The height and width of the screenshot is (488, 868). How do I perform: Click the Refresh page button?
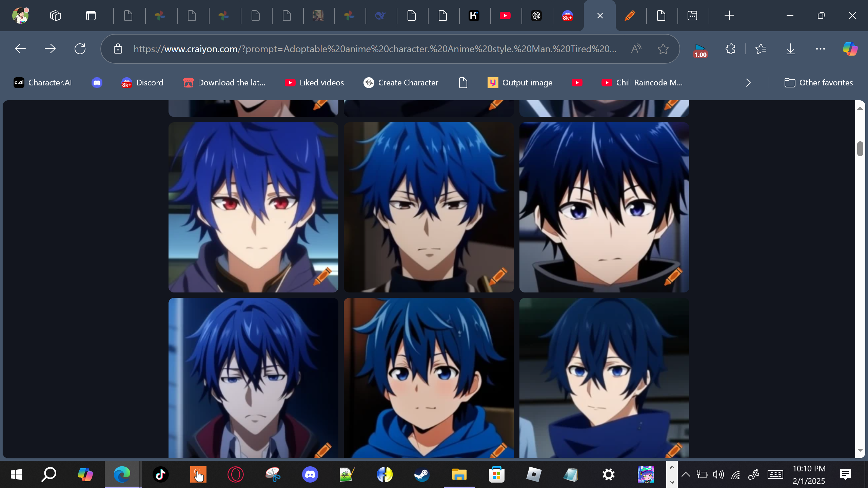coord(80,49)
